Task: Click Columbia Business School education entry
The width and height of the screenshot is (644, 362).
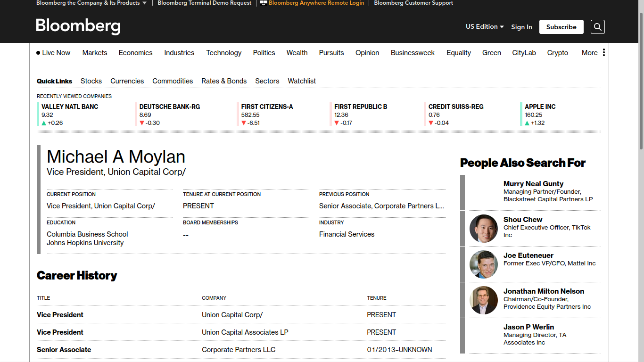Action: tap(87, 234)
